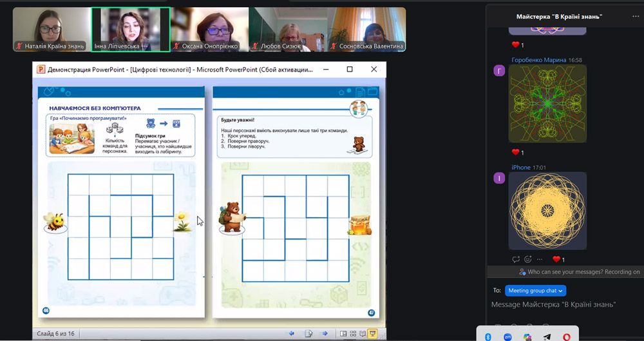The width and height of the screenshot is (644, 341).
Task: Switch to Slide Sorter view
Action: tap(353, 333)
